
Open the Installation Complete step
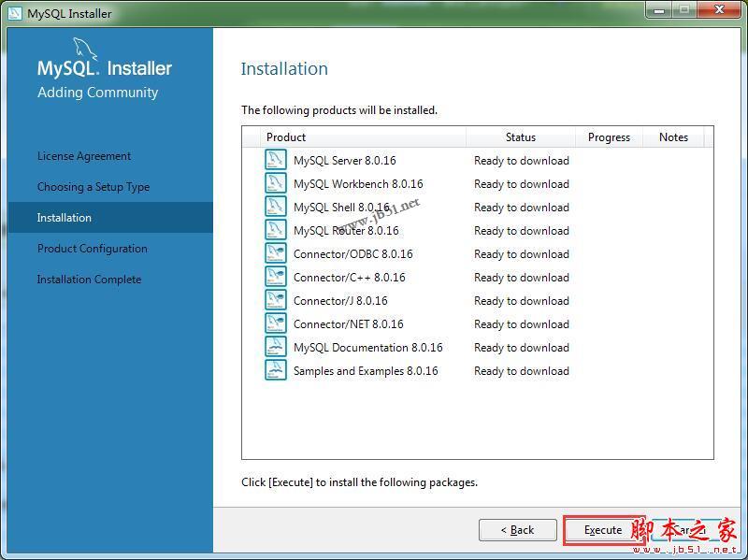pos(88,279)
